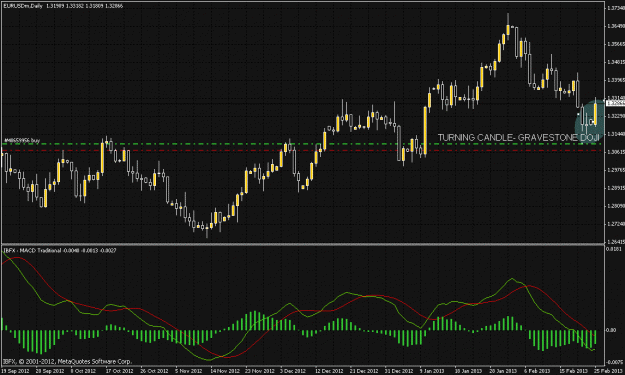Click the IBFX - MACD Traditional indicator label
Image resolution: width=625 pixels, height=375 pixels.
click(60, 250)
